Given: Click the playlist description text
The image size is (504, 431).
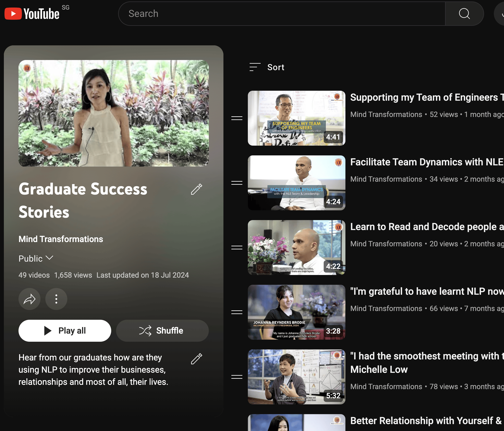Looking at the screenshot, I should point(93,370).
